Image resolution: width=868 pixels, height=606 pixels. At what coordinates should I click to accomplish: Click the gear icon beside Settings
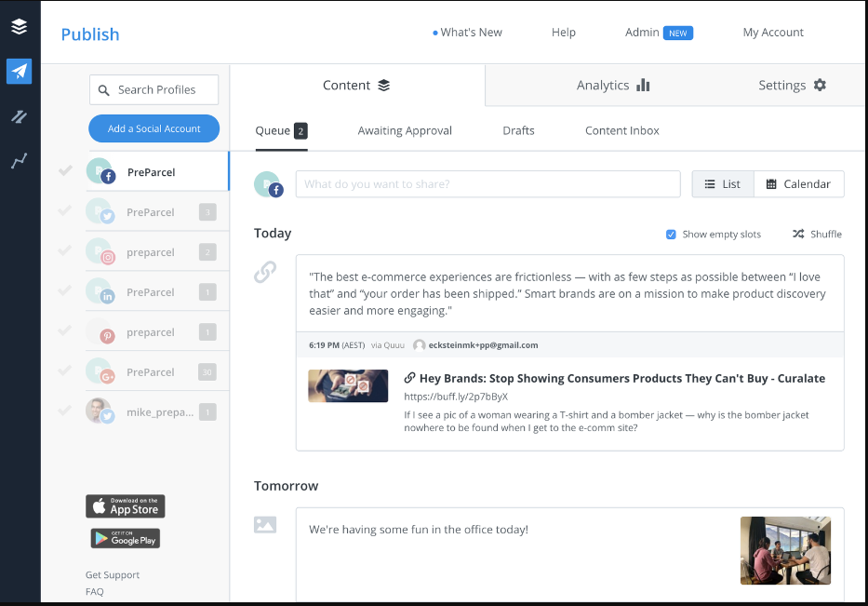(820, 85)
